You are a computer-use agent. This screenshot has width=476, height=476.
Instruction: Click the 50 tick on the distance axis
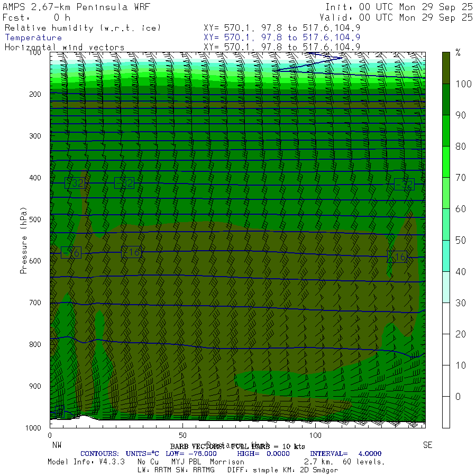[182, 435]
